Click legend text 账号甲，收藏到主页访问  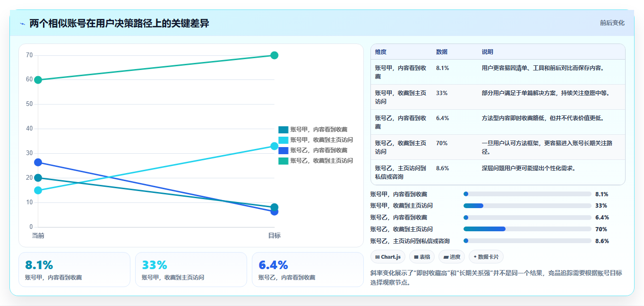point(322,140)
